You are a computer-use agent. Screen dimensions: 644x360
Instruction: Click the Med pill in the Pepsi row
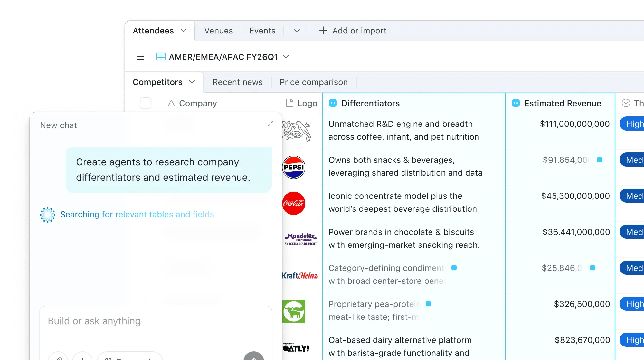632,160
